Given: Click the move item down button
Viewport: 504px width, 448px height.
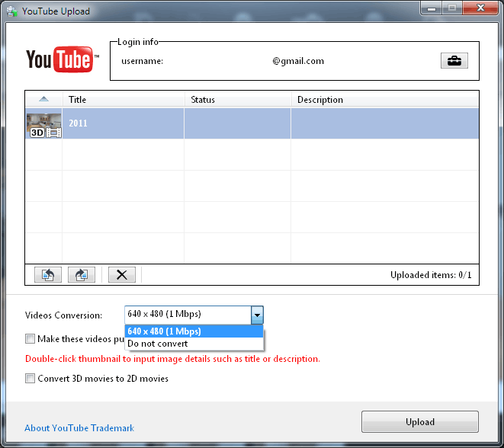Looking at the screenshot, I should [x=82, y=274].
